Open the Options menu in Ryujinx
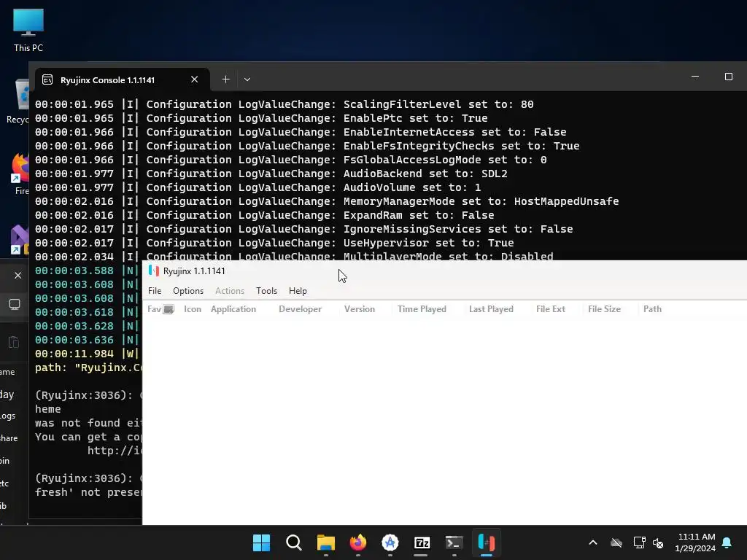Image resolution: width=747 pixels, height=560 pixels. 187,290
